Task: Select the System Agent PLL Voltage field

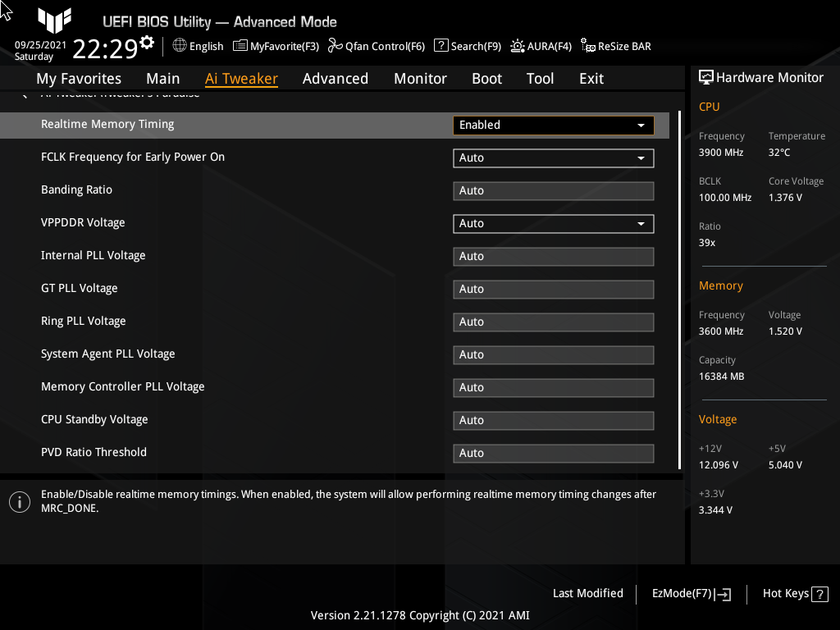Action: pyautogui.click(x=554, y=354)
